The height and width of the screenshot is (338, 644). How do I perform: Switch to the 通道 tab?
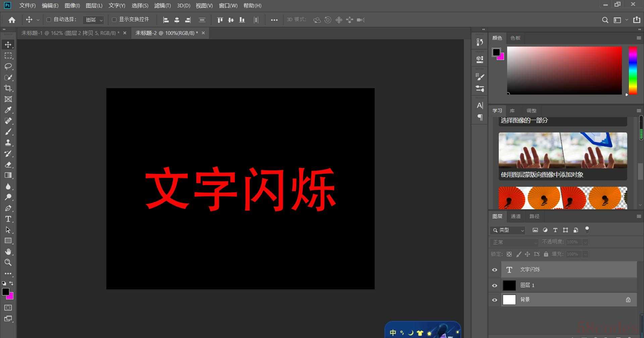[x=516, y=216]
